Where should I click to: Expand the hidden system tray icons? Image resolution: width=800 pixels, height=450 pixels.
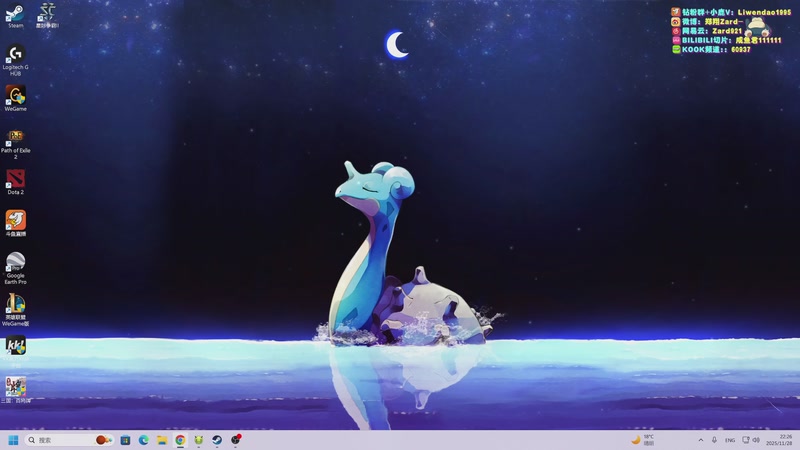[701, 440]
